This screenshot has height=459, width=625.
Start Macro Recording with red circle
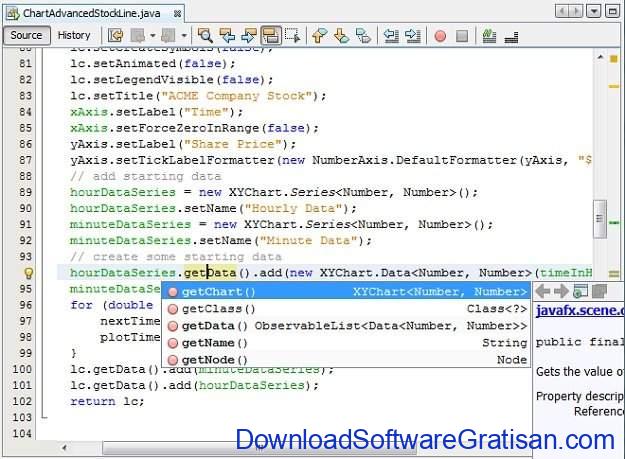click(x=440, y=36)
